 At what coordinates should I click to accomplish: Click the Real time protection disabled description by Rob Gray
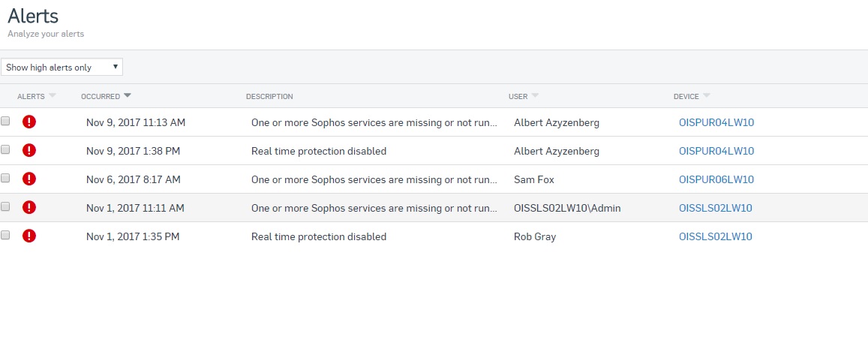[319, 236]
